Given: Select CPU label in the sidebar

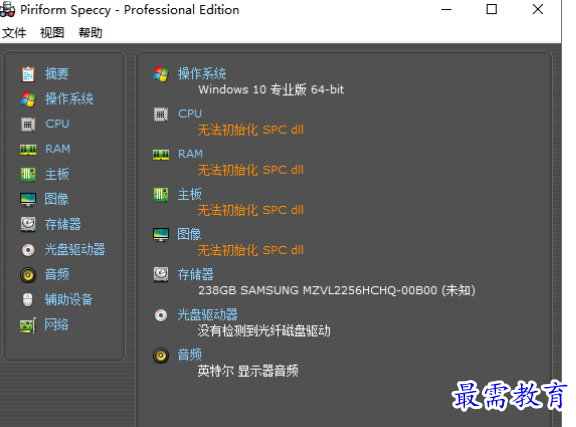Looking at the screenshot, I should (57, 124).
